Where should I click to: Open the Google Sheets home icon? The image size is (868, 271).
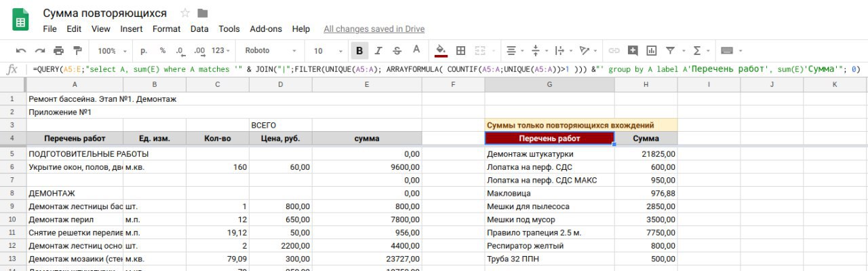coord(20,20)
